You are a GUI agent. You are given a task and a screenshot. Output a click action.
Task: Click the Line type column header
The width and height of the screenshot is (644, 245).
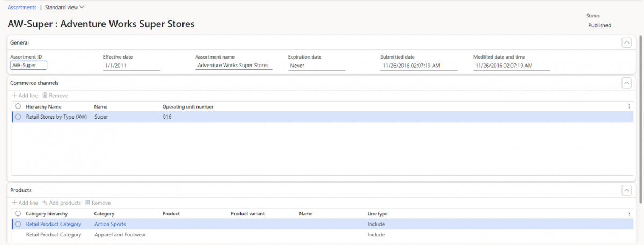tap(378, 213)
